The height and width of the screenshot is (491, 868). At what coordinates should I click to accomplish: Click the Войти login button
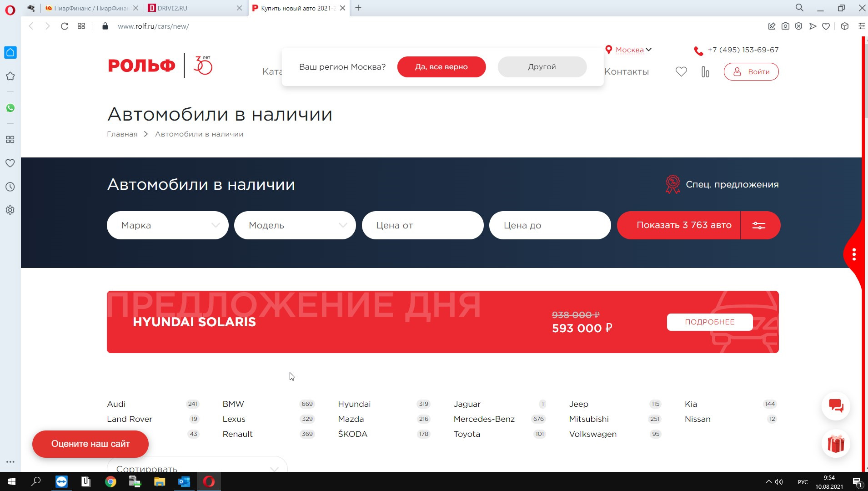(751, 71)
